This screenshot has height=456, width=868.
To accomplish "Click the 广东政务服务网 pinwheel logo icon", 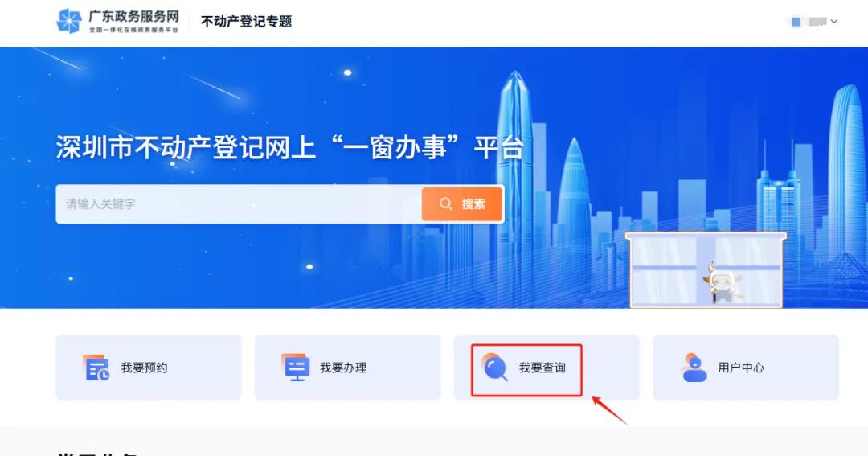I will tap(69, 21).
